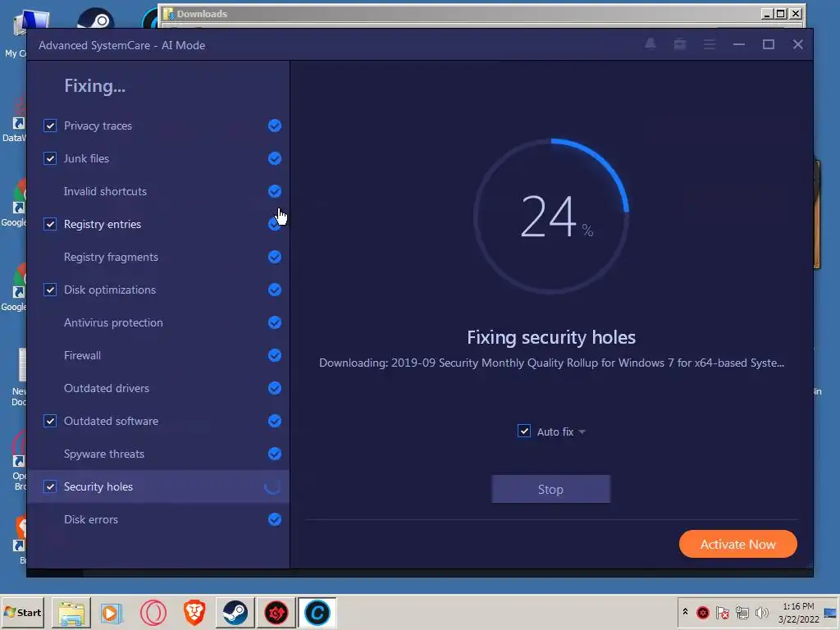Click Invalid shortcuts completed checkmark icon
This screenshot has height=630, width=840.
pyautogui.click(x=274, y=191)
